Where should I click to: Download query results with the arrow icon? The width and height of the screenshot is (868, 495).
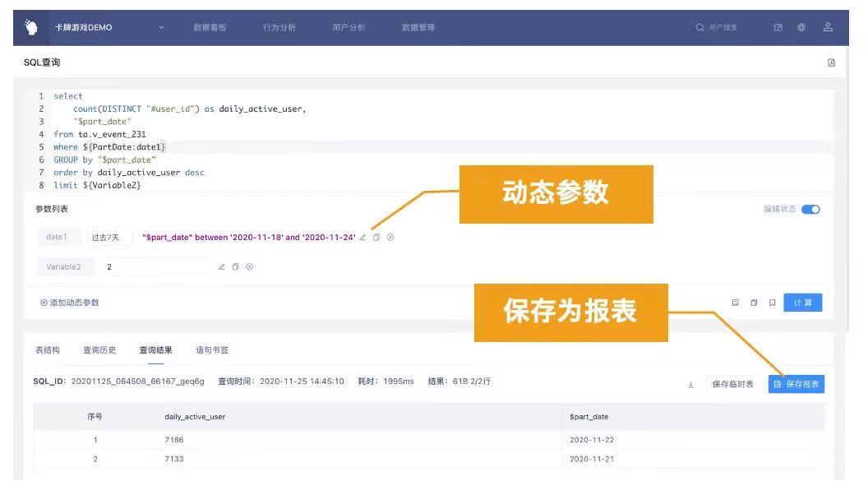(x=690, y=384)
